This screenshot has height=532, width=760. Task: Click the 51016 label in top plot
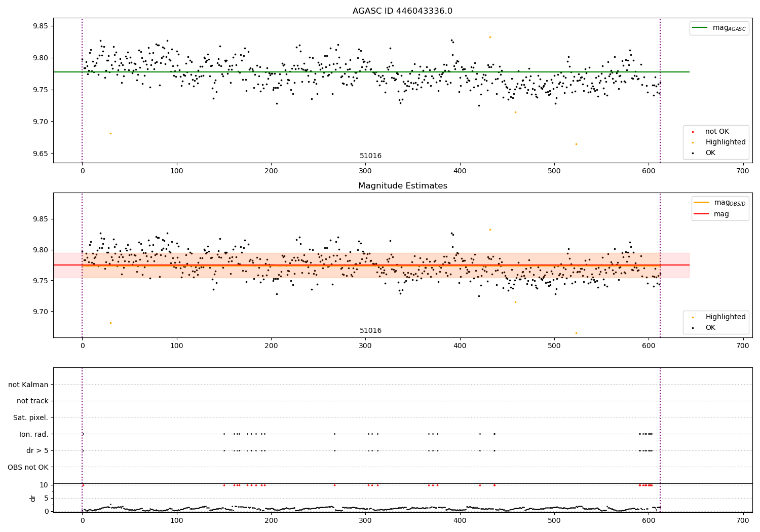click(x=371, y=156)
